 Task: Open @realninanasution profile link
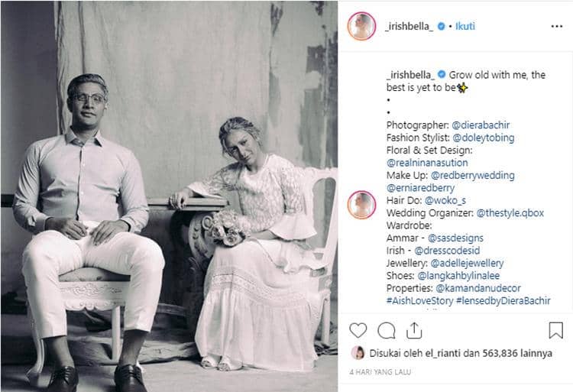point(427,163)
